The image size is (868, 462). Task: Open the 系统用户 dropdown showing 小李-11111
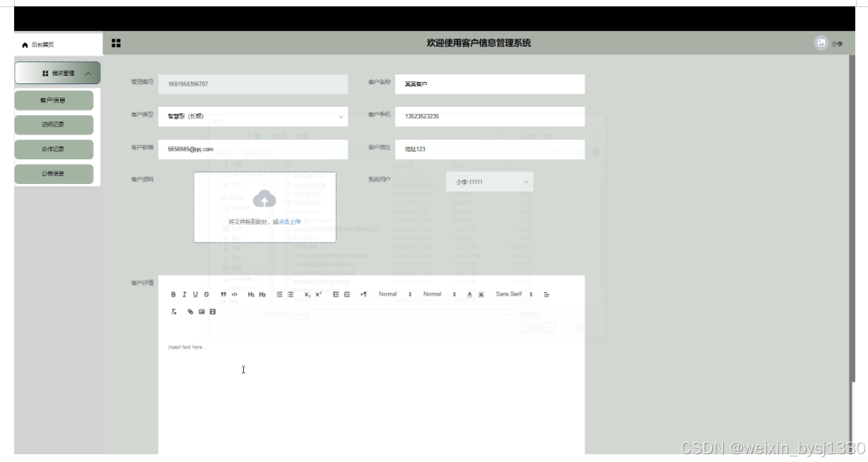490,182
